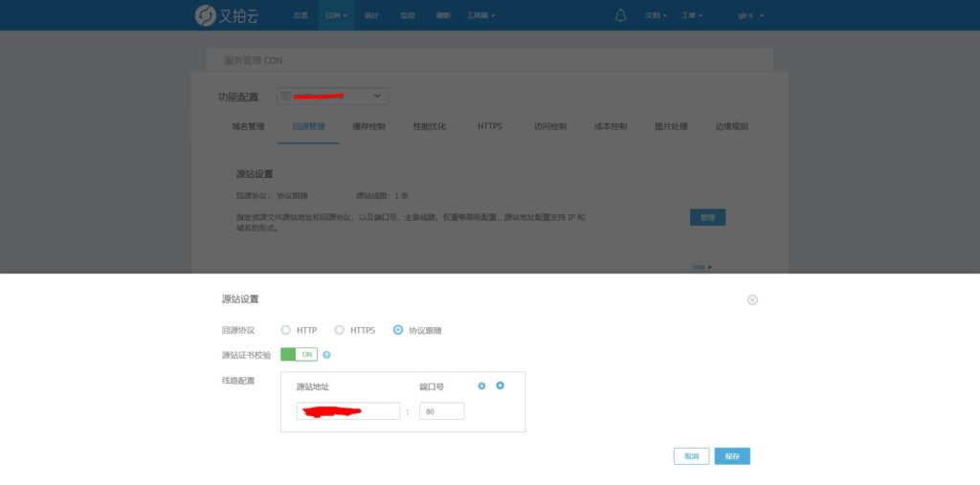Click the 又拍云 logo icon

[x=206, y=15]
